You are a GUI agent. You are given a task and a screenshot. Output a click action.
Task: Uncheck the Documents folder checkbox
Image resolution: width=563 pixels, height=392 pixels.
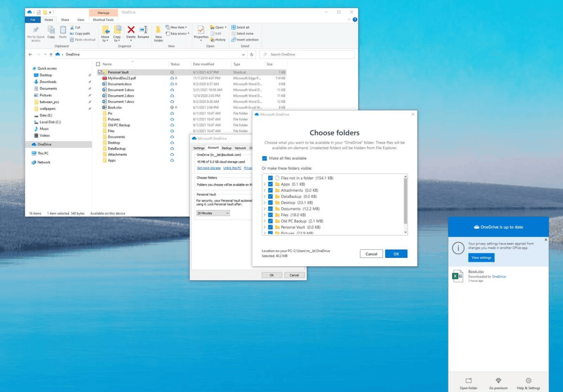point(271,209)
